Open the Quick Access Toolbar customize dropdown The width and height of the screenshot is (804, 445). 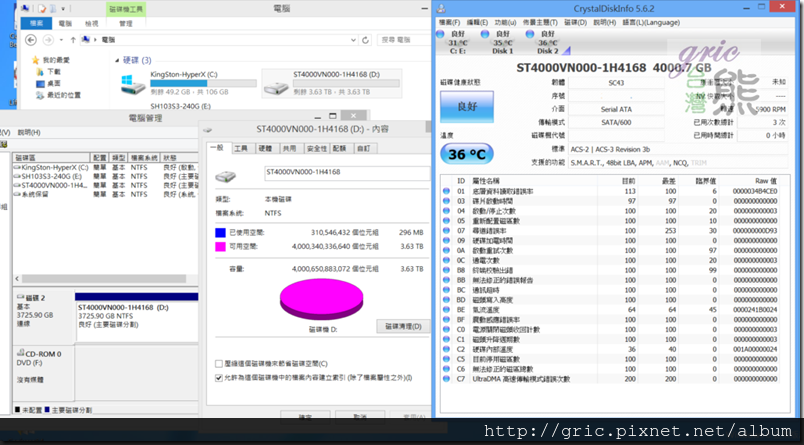[63, 9]
